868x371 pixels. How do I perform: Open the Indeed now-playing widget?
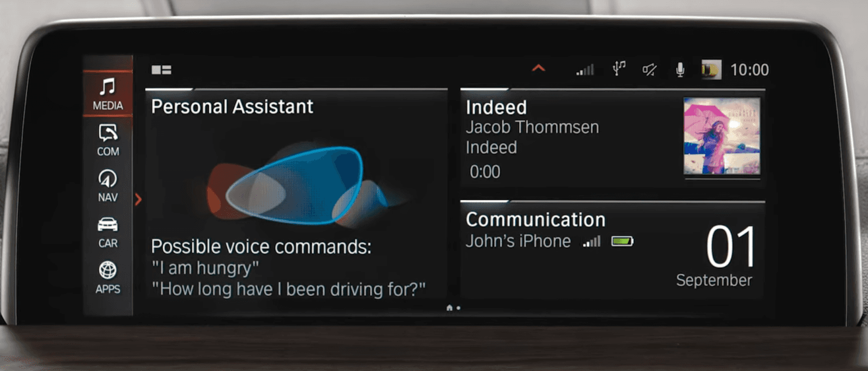tap(612, 139)
